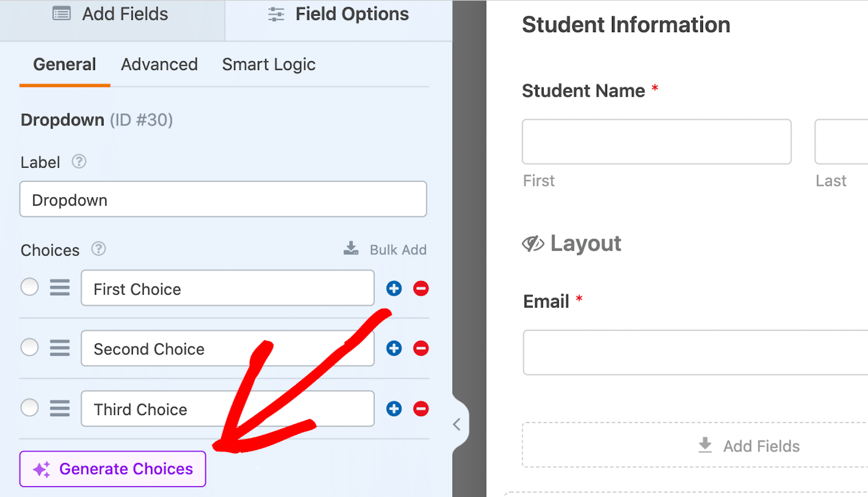
Task: Click the plus icon beside Third Choice
Action: 394,409
